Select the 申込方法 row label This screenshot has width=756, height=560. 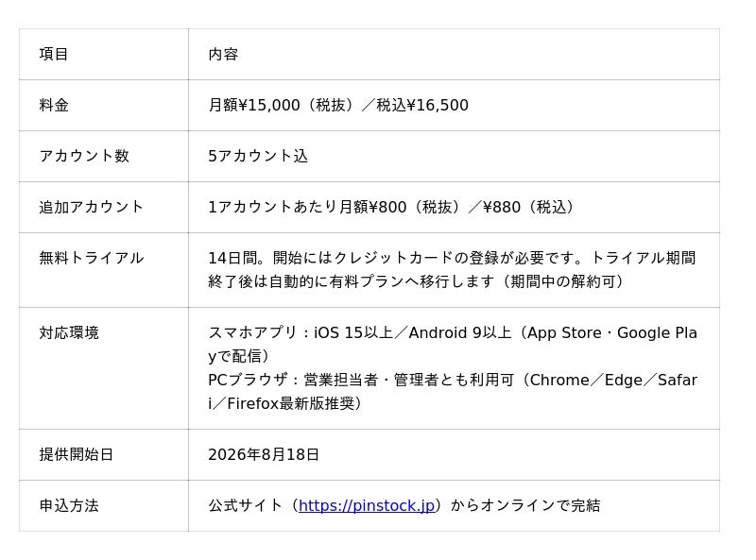(x=69, y=505)
